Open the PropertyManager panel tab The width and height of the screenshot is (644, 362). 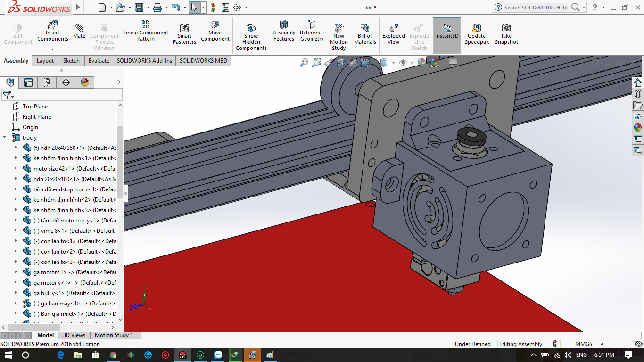pos(28,82)
